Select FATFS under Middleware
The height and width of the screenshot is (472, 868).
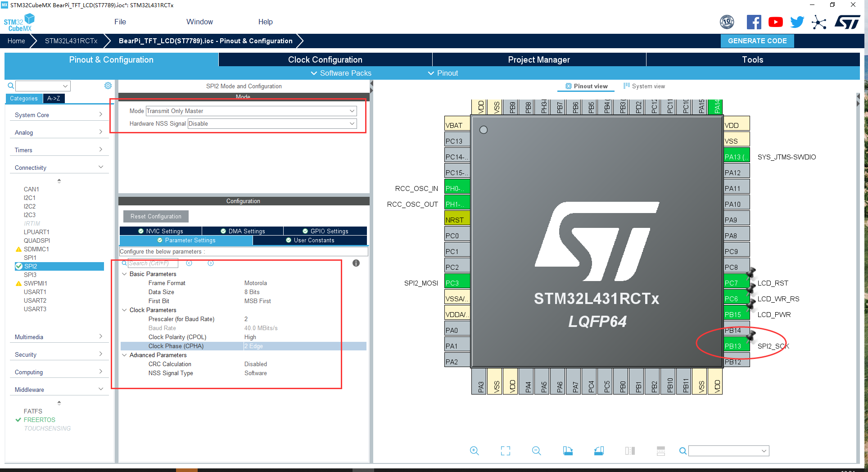tap(33, 411)
